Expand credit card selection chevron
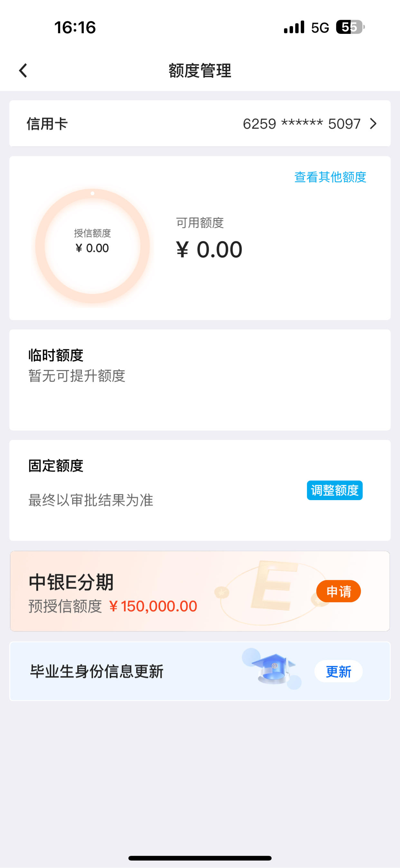Viewport: 400px width, 868px height. 373,124
